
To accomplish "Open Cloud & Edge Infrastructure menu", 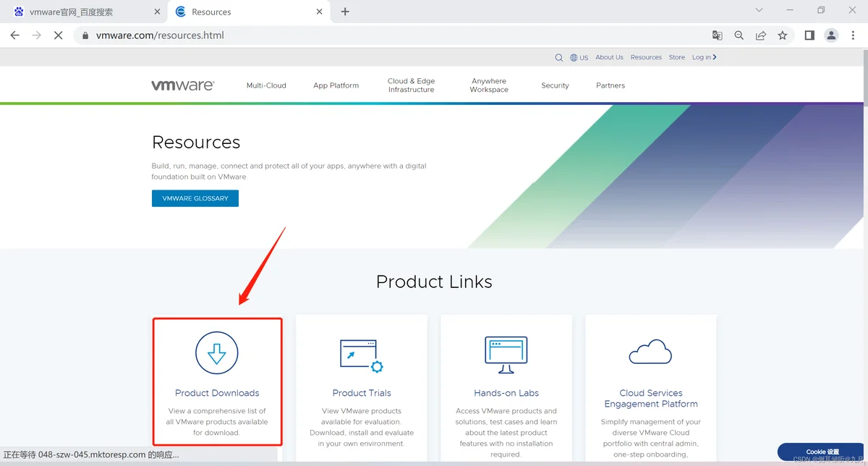I will click(411, 85).
